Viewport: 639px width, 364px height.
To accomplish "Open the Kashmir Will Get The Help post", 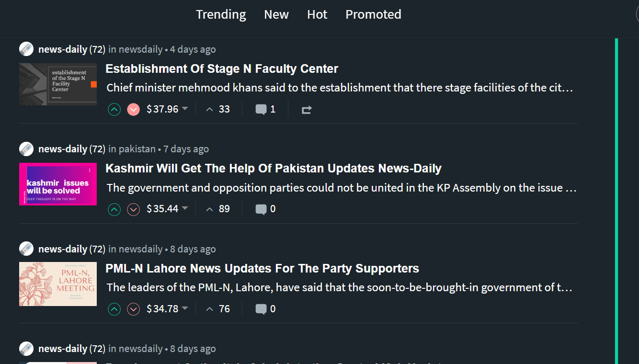I will point(273,168).
